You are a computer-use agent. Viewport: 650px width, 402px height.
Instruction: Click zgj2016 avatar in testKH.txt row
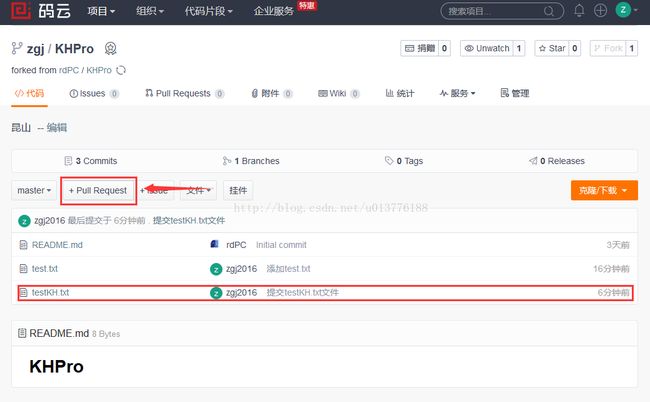click(x=216, y=293)
